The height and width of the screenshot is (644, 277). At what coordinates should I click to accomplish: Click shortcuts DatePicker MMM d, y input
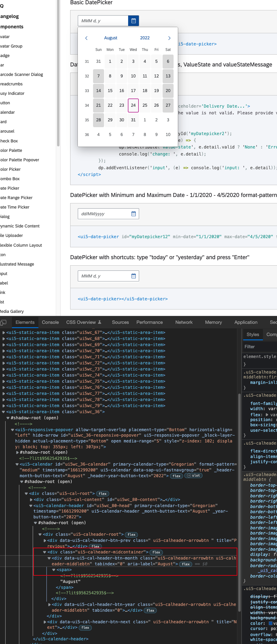coord(104,276)
